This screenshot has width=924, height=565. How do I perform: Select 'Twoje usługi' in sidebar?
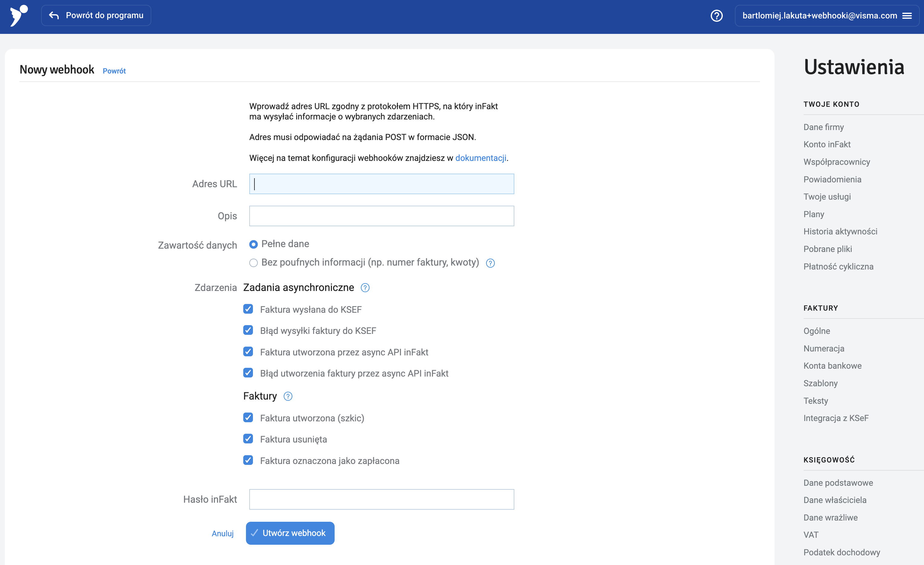point(827,197)
